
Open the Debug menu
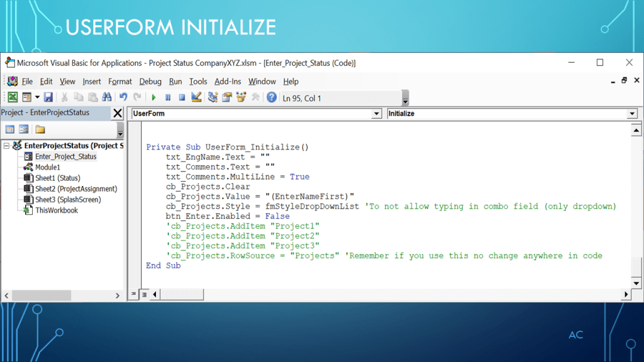tap(150, 81)
